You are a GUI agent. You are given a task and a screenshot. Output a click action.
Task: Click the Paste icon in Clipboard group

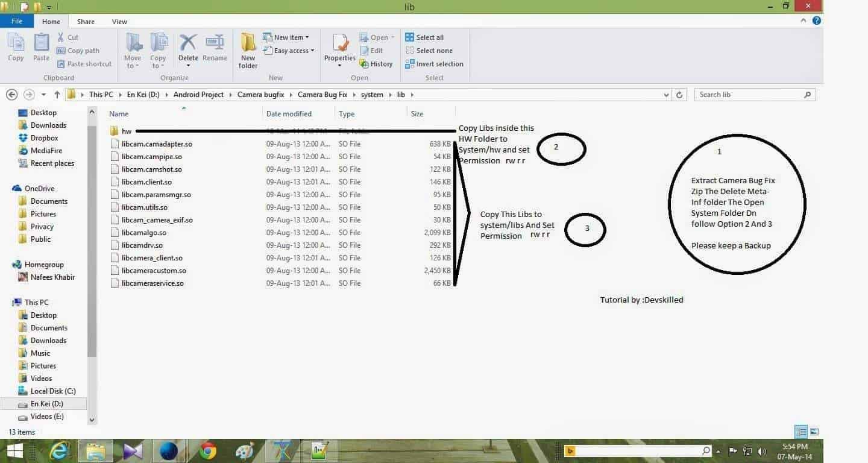pyautogui.click(x=41, y=47)
